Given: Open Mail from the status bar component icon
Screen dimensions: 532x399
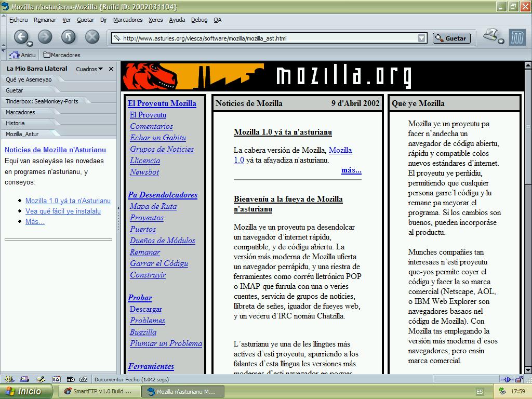Looking at the screenshot, I should coord(24,379).
